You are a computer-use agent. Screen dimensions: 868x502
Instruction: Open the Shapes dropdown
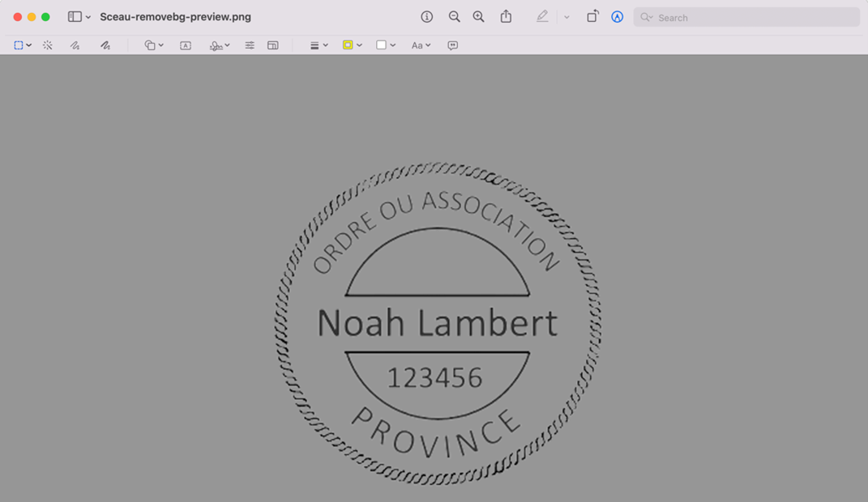[x=154, y=45]
